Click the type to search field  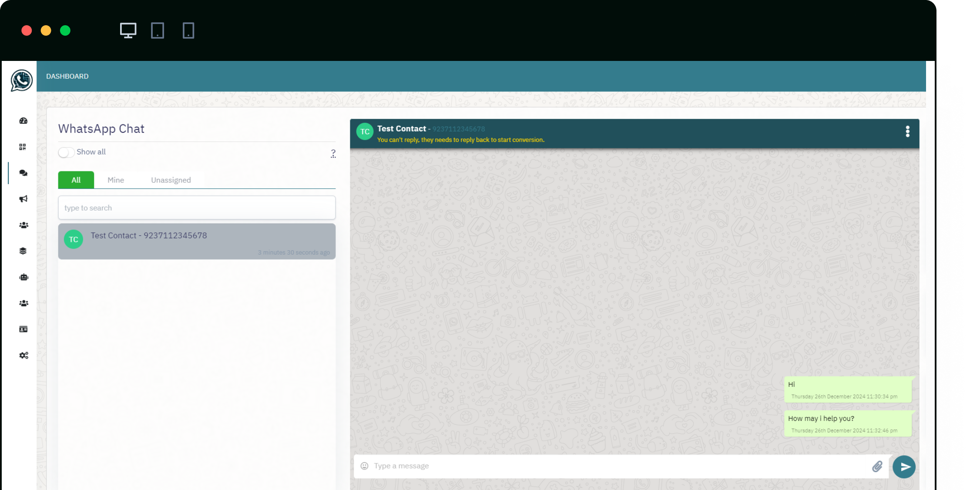[197, 208]
